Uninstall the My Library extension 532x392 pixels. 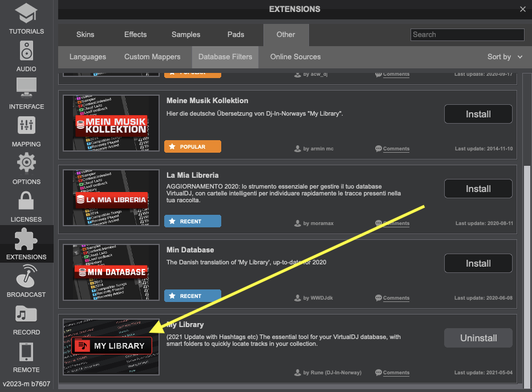(x=478, y=338)
